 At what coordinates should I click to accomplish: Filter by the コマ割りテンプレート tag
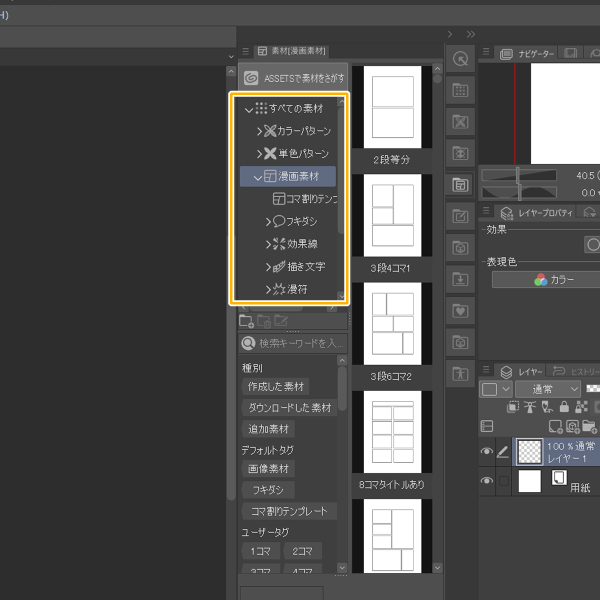pyautogui.click(x=290, y=511)
